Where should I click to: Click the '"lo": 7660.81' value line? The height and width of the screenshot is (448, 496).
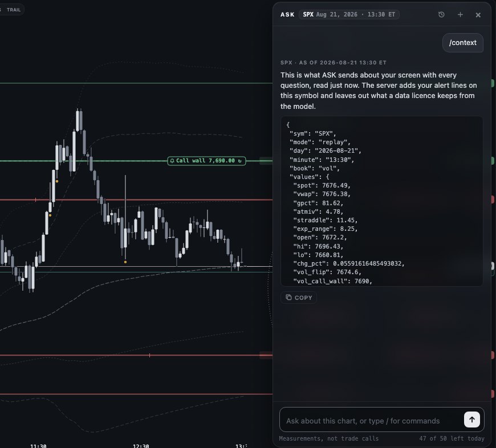coord(318,255)
